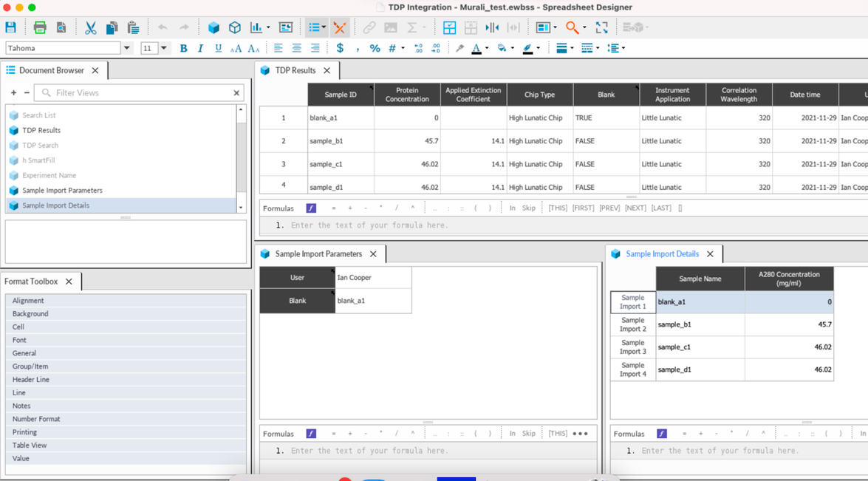
Task: Switch to the TDP Results tab
Action: pyautogui.click(x=296, y=70)
